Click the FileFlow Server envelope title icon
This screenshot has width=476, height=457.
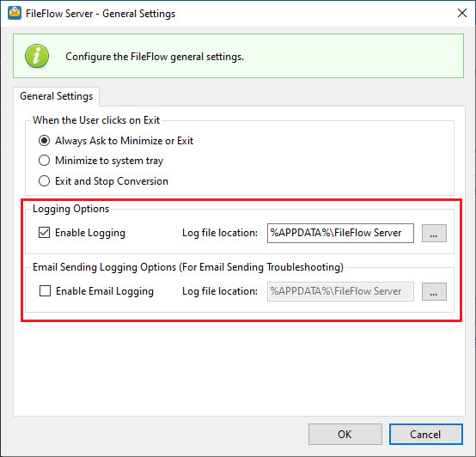coord(15,13)
